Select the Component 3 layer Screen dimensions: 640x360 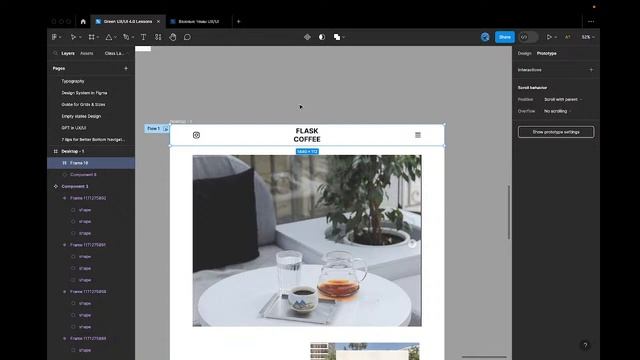[x=91, y=187]
